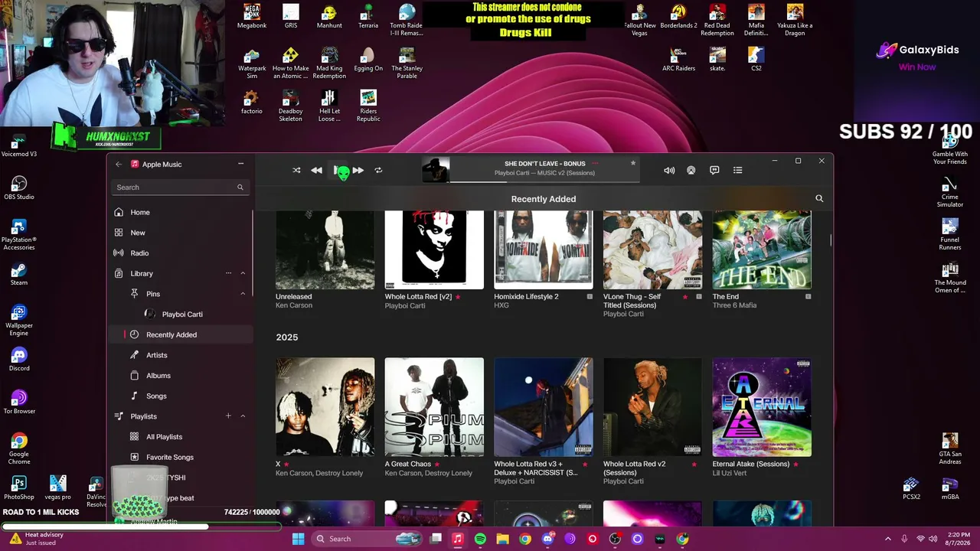Open Albums in the library sidebar

180,376
